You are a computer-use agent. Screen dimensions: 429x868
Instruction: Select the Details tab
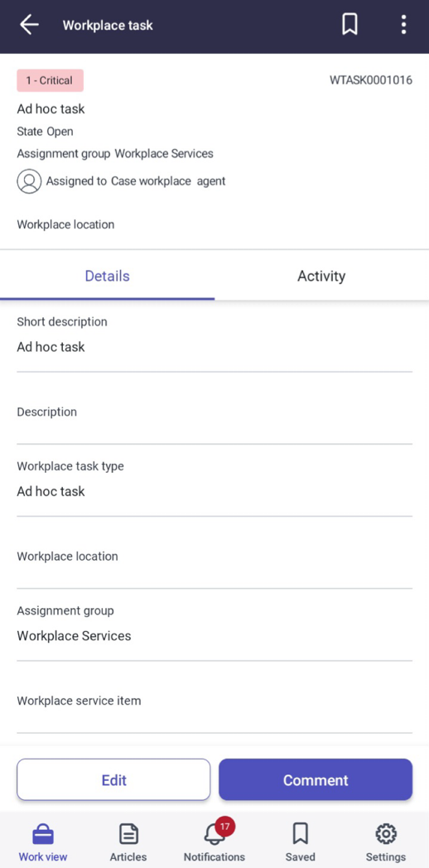[108, 276]
